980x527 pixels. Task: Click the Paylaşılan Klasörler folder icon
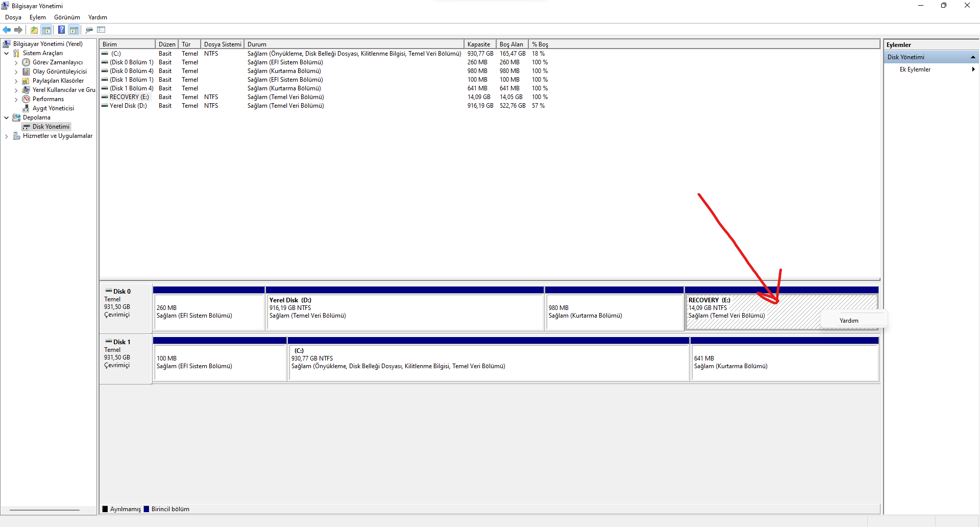click(26, 81)
